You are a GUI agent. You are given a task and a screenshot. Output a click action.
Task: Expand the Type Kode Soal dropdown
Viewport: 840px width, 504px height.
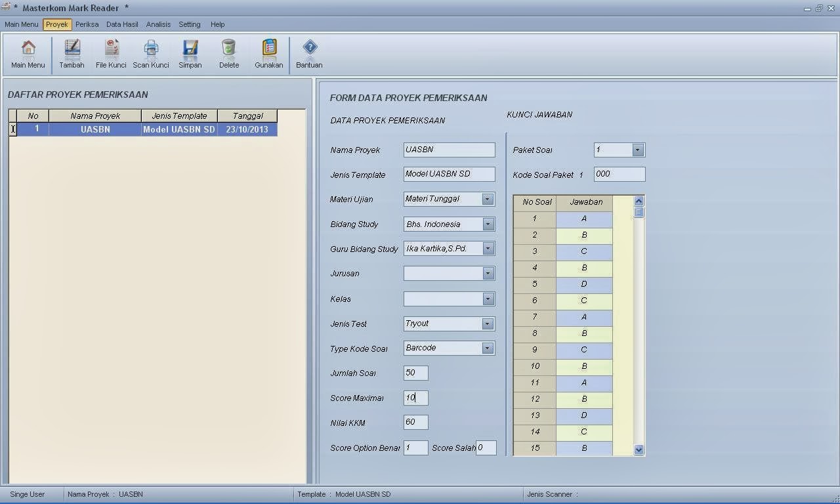click(488, 348)
